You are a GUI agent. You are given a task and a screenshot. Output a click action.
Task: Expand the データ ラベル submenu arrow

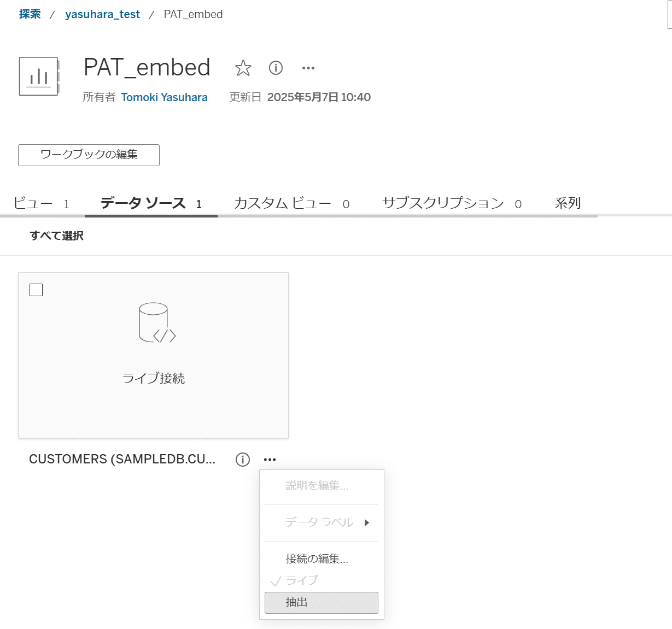367,523
